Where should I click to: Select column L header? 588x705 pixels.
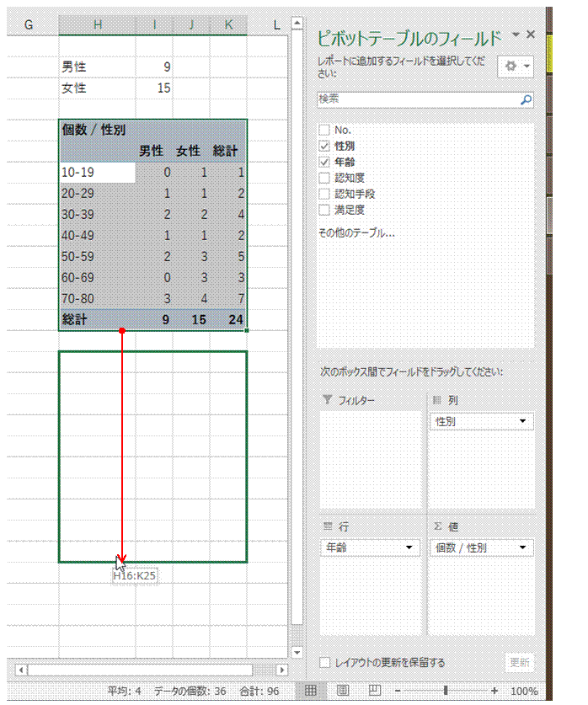(276, 24)
